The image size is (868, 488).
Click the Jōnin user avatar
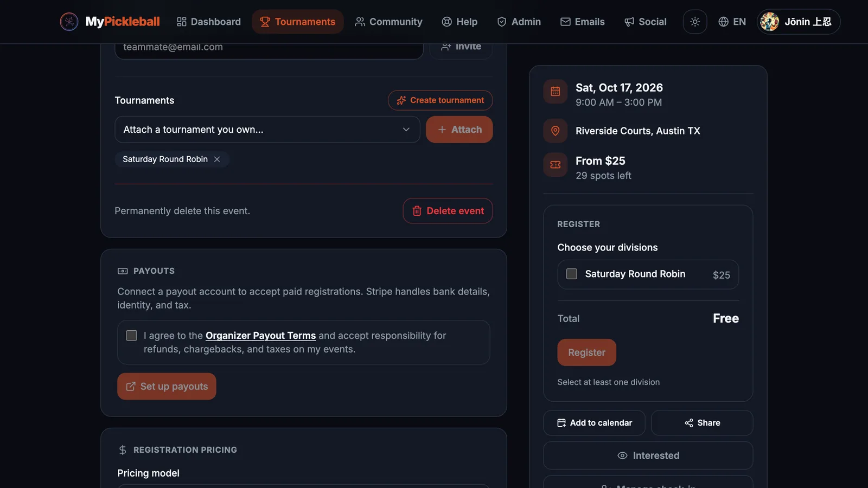(769, 22)
